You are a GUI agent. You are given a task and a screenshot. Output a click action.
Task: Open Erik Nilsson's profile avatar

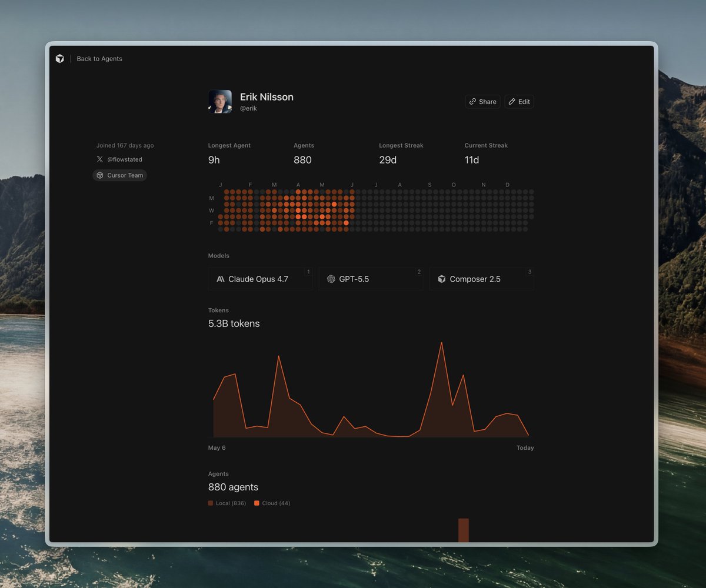220,102
